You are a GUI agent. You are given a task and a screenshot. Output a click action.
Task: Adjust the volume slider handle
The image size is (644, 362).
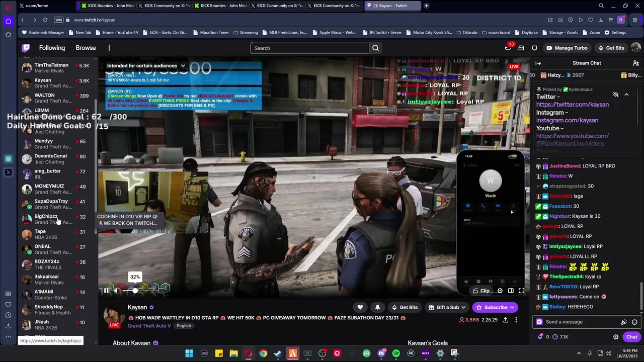135,290
